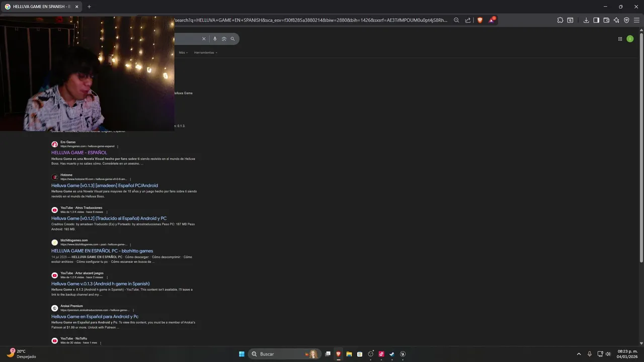Click the bbzhittogames.com favicon

click(54, 242)
